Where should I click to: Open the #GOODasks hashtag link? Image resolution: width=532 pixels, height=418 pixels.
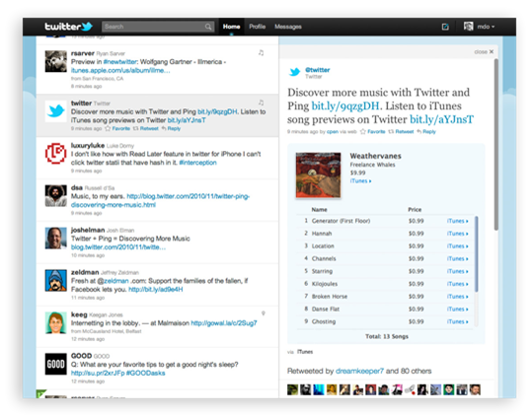(145, 373)
